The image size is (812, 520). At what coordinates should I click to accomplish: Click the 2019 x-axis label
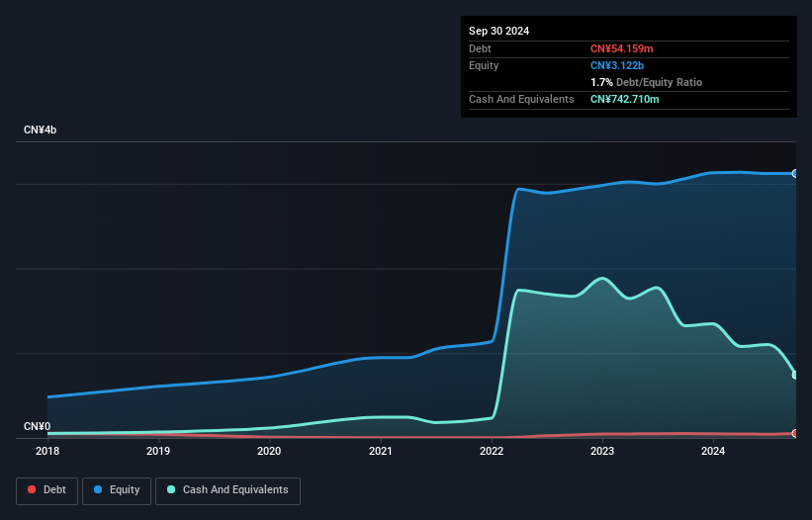click(158, 451)
